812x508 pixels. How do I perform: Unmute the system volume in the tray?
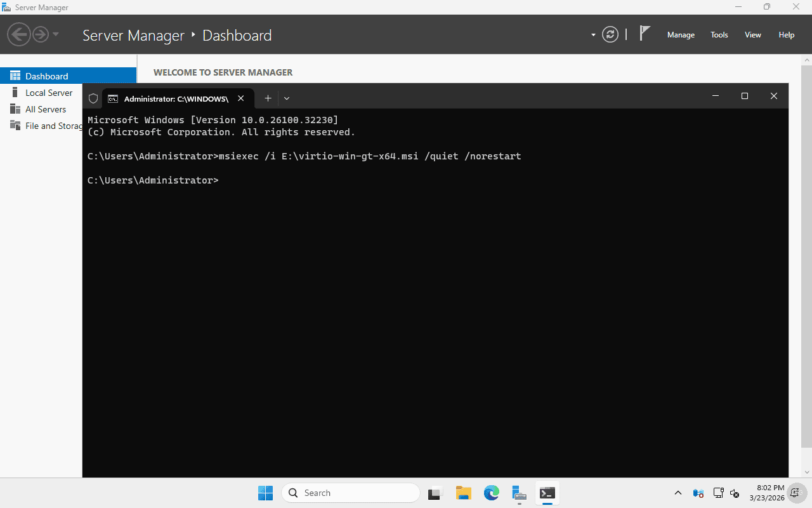coord(734,493)
